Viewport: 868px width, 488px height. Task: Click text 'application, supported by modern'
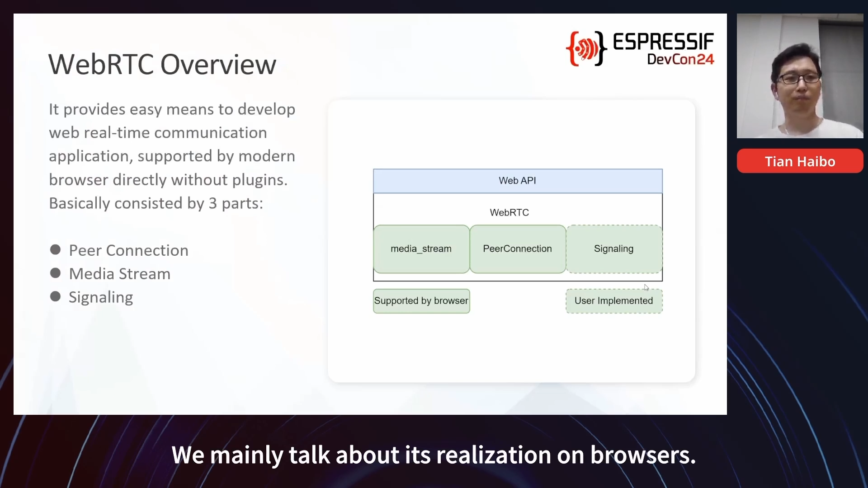[172, 156]
